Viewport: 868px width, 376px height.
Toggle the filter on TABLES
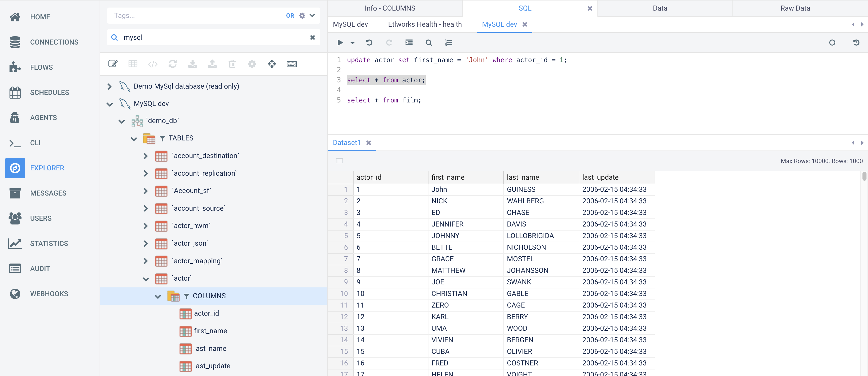pos(162,138)
